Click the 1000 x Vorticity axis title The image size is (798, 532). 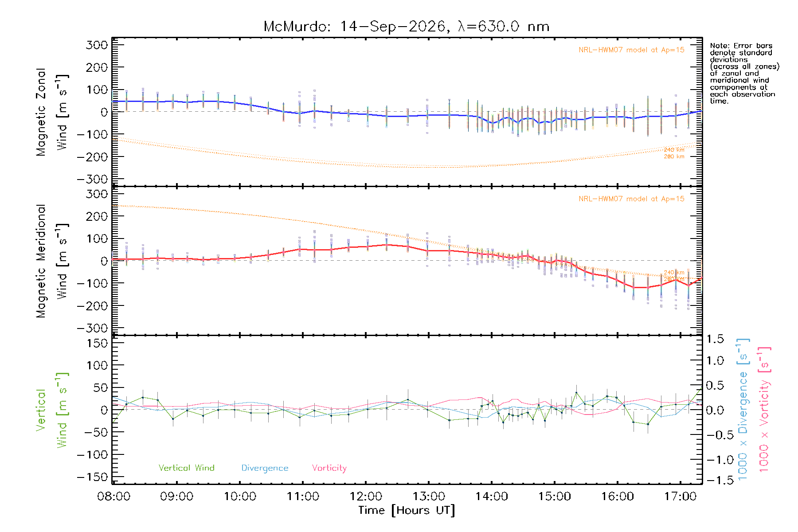click(x=764, y=409)
